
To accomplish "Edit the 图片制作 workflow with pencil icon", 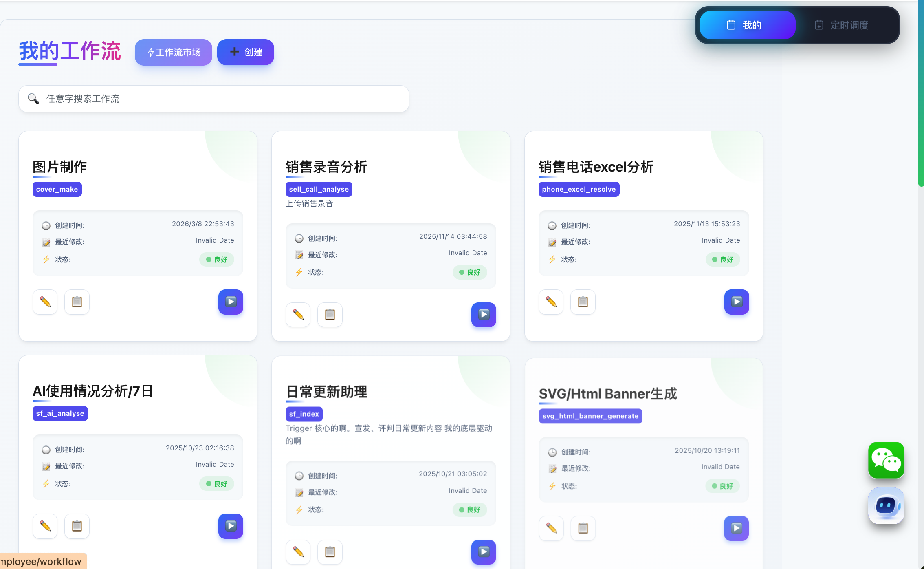I will point(45,302).
